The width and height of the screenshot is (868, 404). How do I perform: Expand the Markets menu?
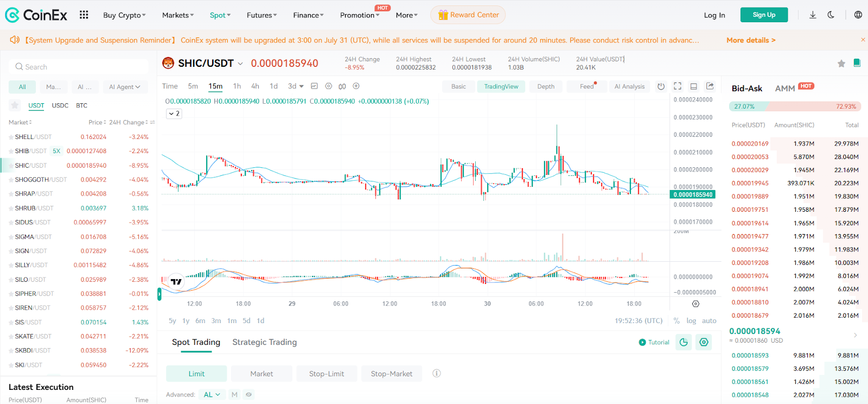tap(178, 15)
